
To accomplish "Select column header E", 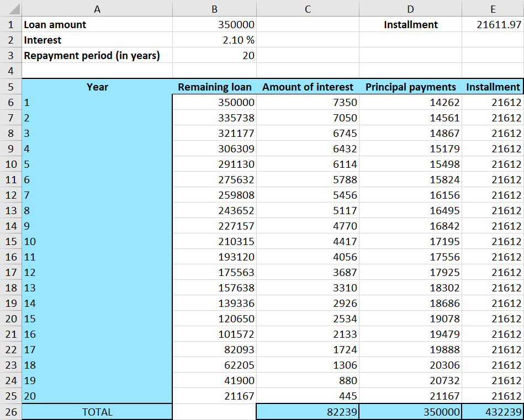I will 493,8.
